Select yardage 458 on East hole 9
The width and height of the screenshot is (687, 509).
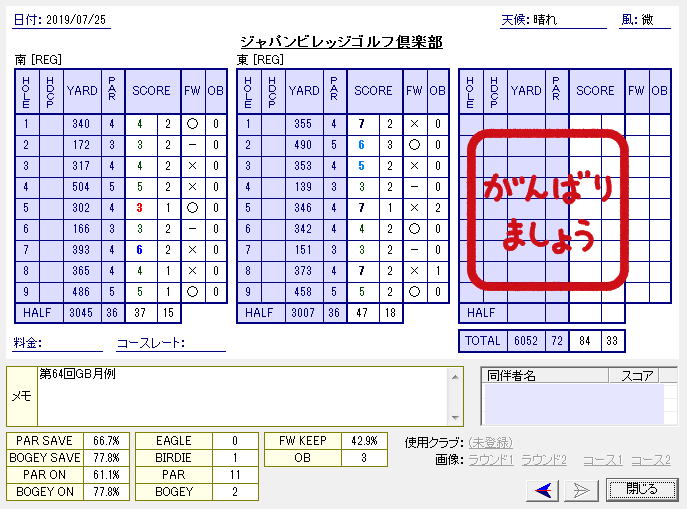pyautogui.click(x=303, y=292)
